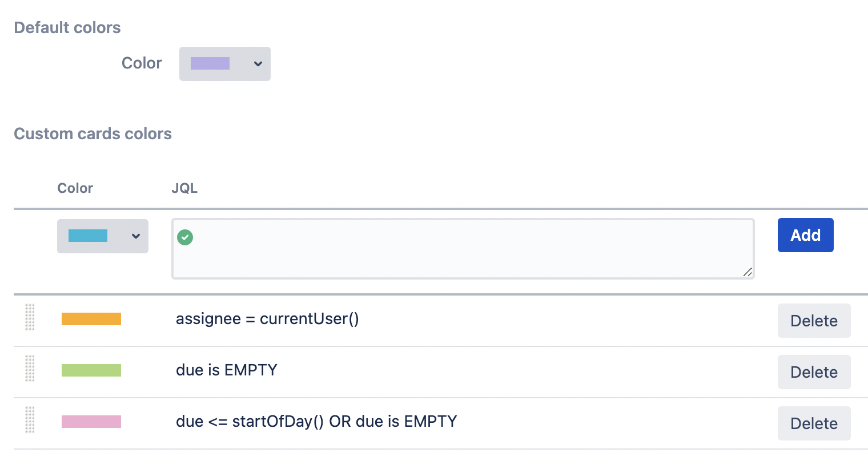Delete the assignee = currentUser() rule

coord(814,321)
